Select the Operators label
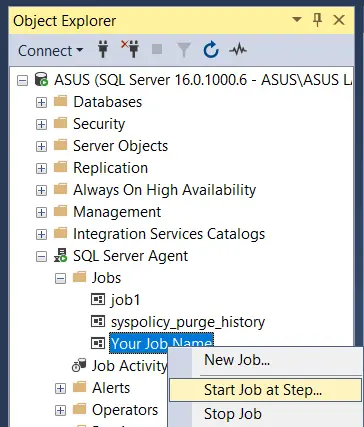The width and height of the screenshot is (364, 427). pyautogui.click(x=125, y=410)
